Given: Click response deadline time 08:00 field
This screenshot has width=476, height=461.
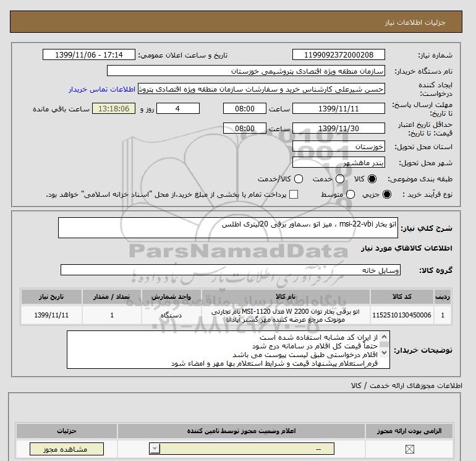Looking at the screenshot, I should click(245, 108).
